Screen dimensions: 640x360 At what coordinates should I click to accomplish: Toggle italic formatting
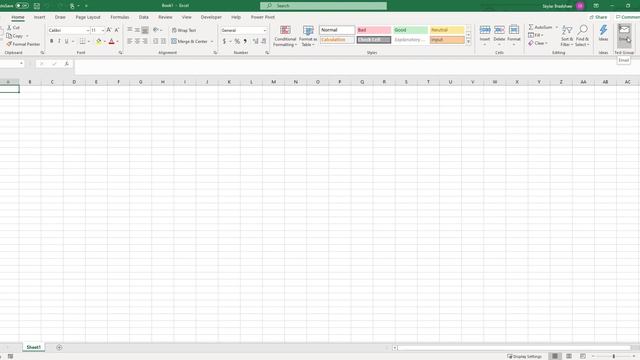(x=59, y=41)
